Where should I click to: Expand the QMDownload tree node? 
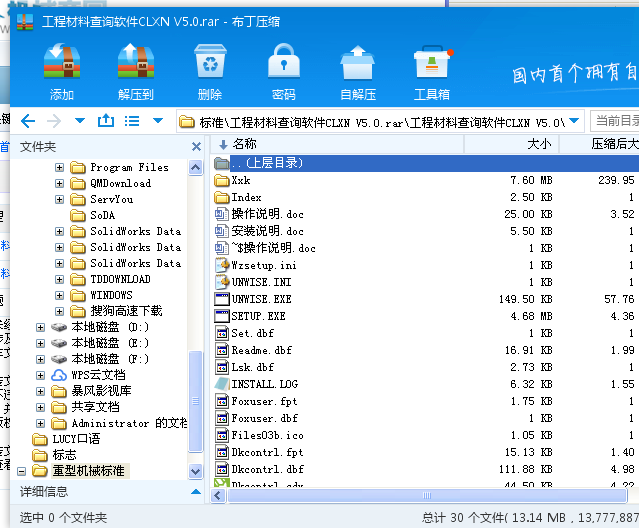[x=59, y=183]
